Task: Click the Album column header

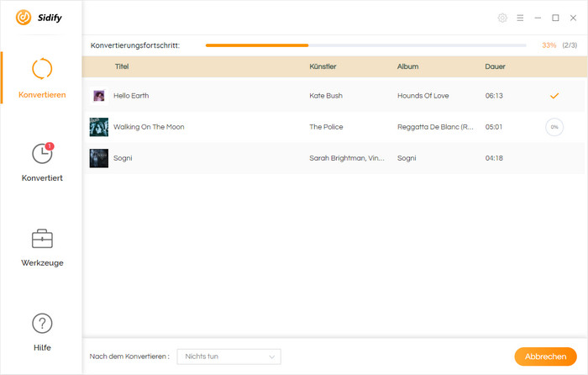Action: (x=408, y=66)
